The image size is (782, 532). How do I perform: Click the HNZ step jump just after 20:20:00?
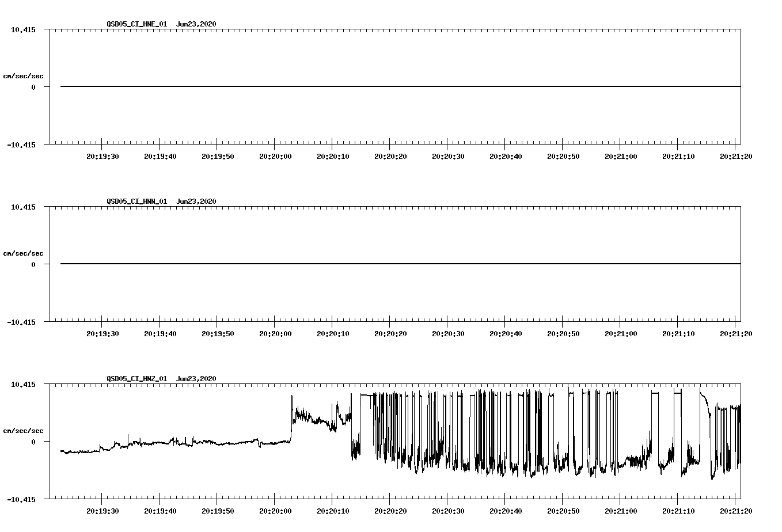pyautogui.click(x=291, y=419)
